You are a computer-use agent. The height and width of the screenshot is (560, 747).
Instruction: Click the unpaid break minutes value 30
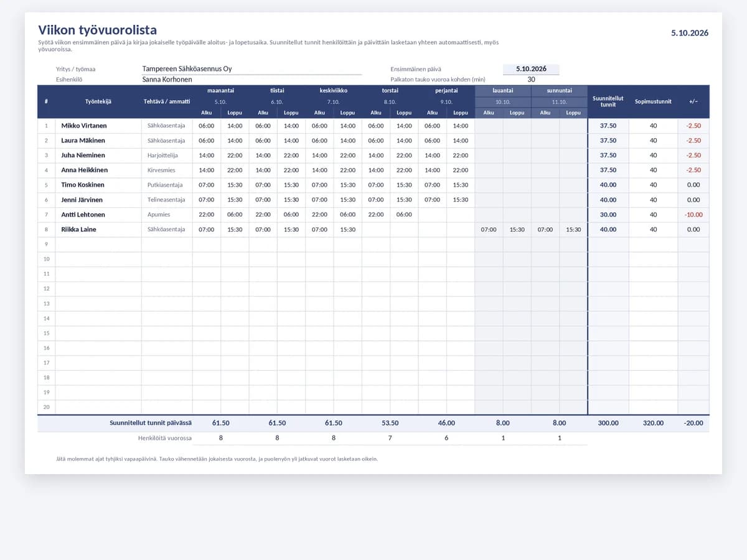pos(531,80)
